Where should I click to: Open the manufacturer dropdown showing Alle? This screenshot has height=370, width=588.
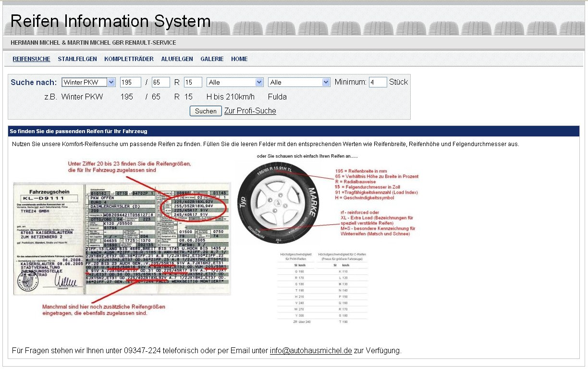(299, 82)
